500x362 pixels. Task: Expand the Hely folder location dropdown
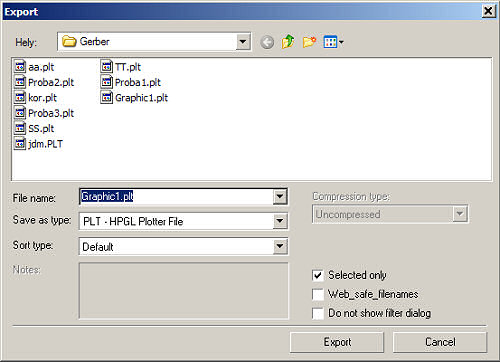(243, 42)
